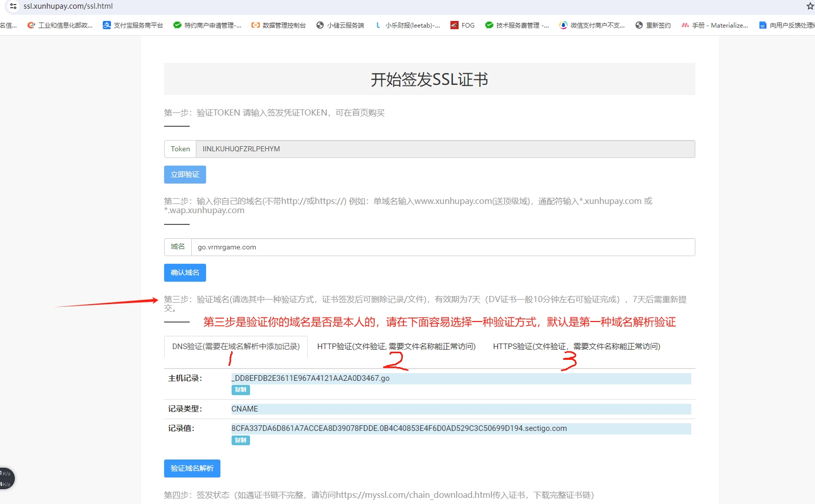Select the HTTPS验证 tab
The width and height of the screenshot is (815, 504).
(576, 347)
